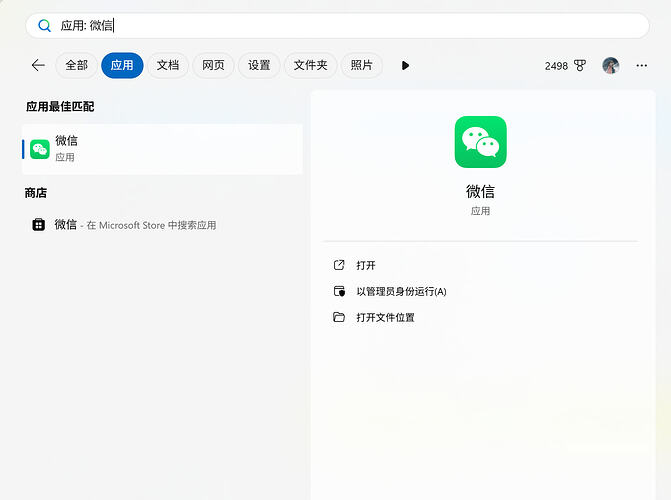The image size is (671, 500).
Task: Click the 商店 section heading
Action: (x=36, y=193)
